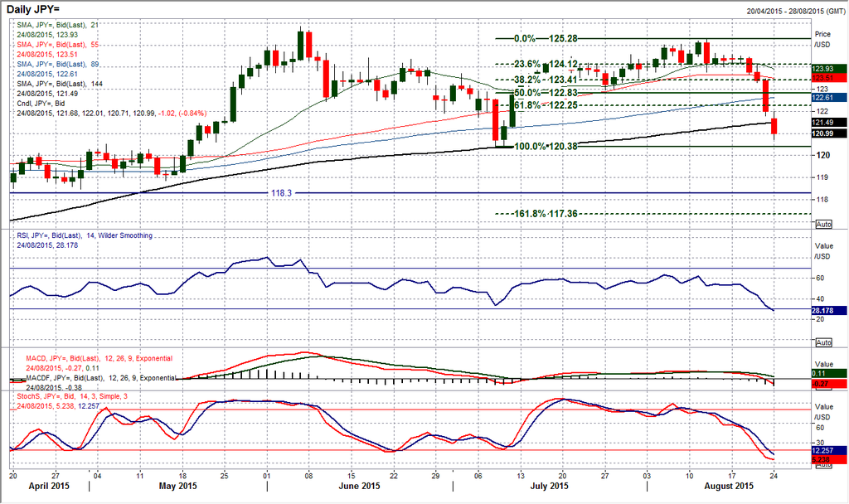
Task: Click the blue 122.61 price tag
Action: (829, 98)
